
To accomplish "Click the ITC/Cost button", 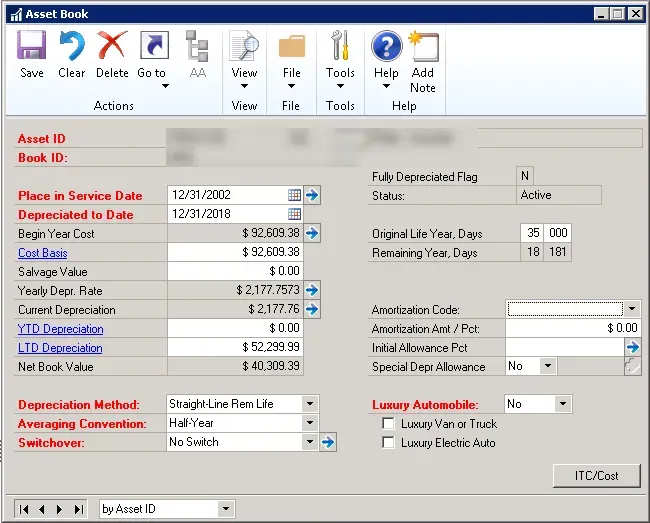I will tap(596, 476).
